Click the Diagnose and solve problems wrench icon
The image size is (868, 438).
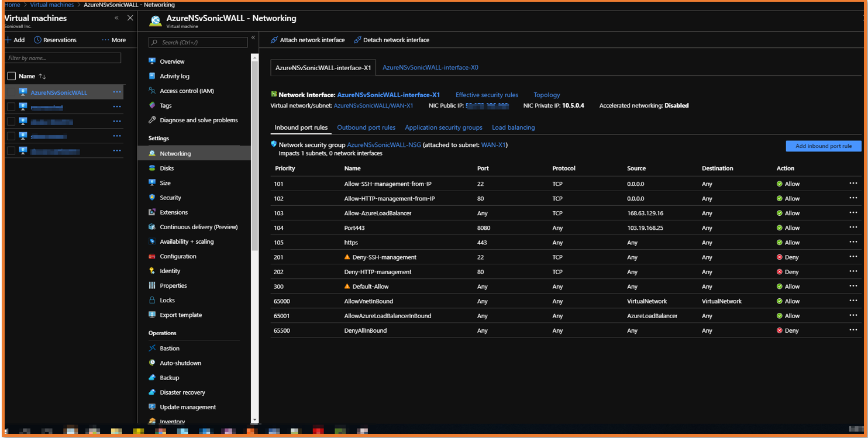point(152,120)
